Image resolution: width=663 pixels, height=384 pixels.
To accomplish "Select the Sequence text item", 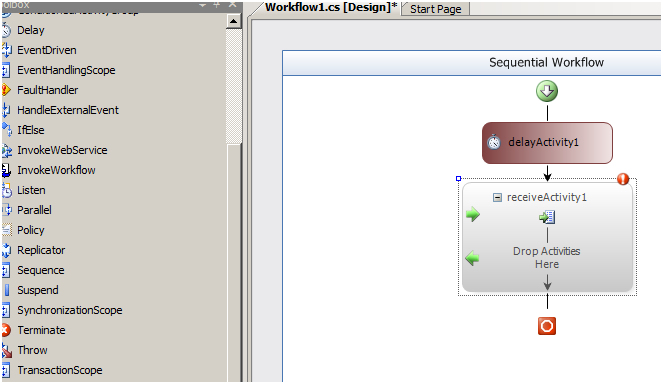I will click(x=41, y=270).
